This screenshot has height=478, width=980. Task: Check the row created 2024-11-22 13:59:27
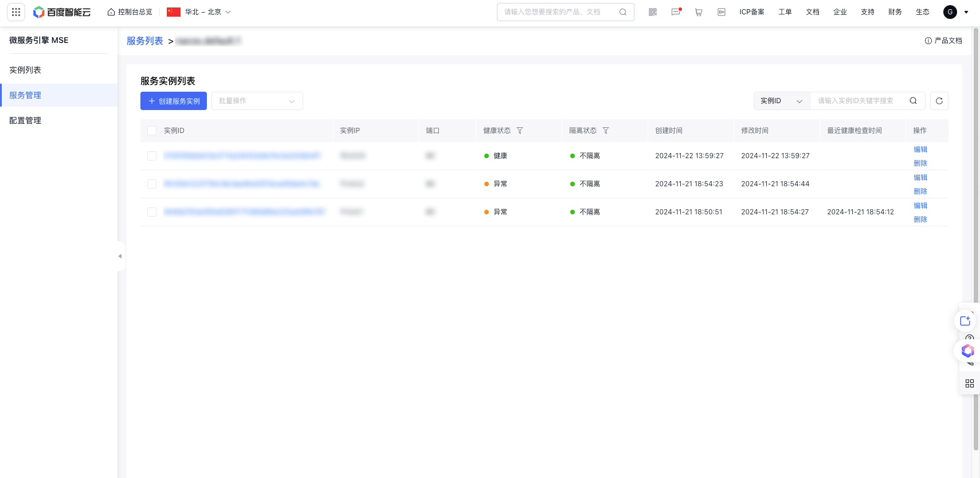pos(152,156)
